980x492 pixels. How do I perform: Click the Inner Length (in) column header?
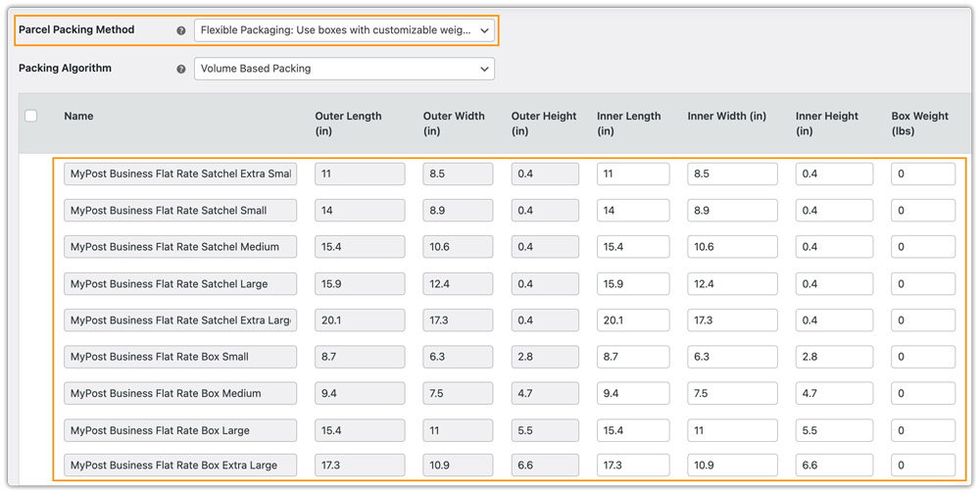coord(629,123)
